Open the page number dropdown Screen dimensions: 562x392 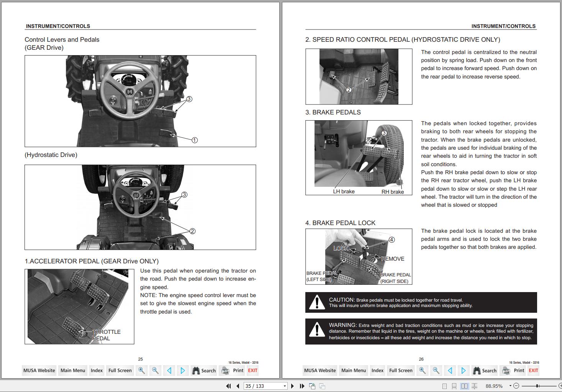coord(285,386)
